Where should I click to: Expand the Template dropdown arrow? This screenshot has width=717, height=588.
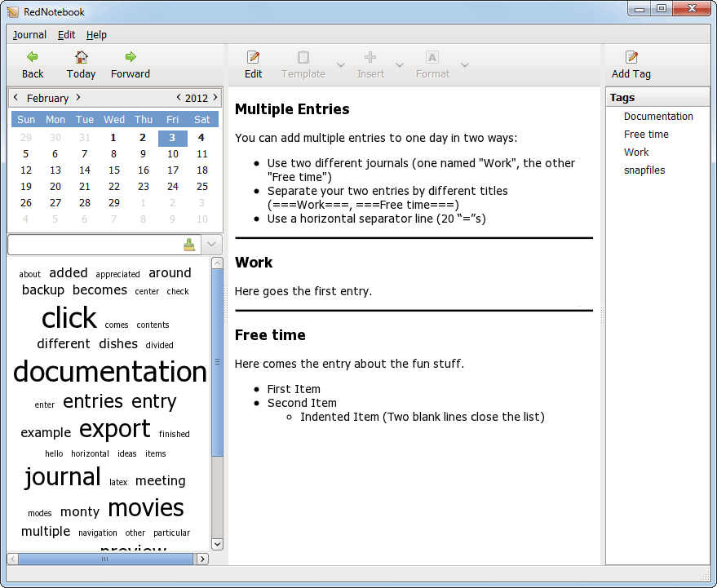(340, 65)
